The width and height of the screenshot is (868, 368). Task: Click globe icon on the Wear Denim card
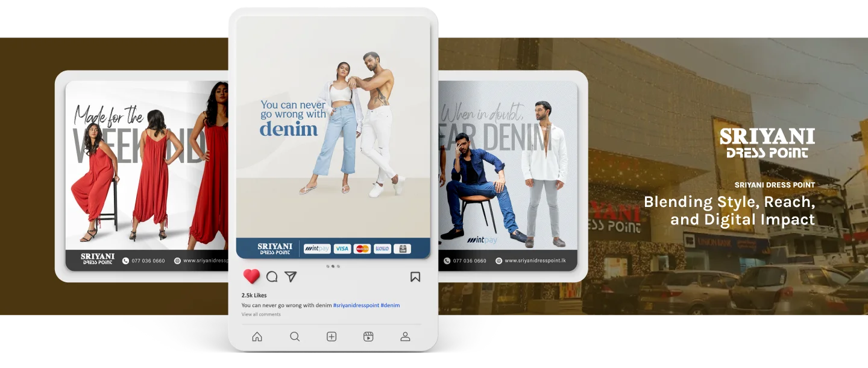click(x=498, y=261)
